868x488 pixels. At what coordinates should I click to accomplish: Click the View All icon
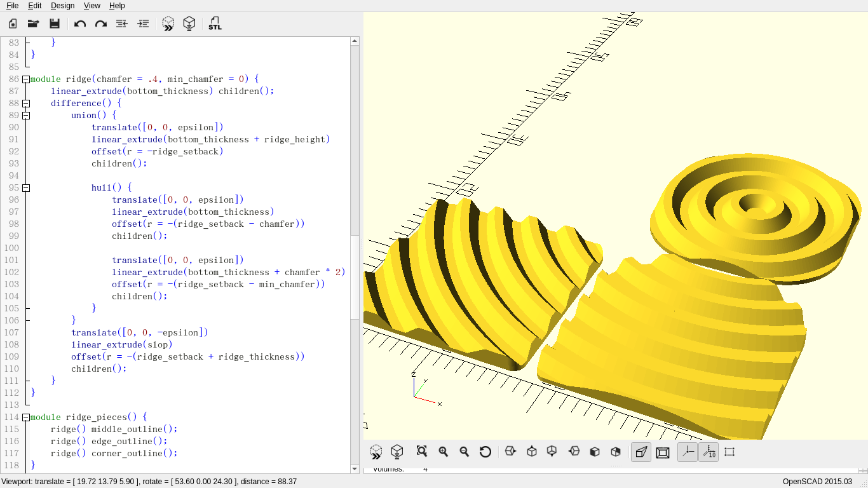[422, 452]
